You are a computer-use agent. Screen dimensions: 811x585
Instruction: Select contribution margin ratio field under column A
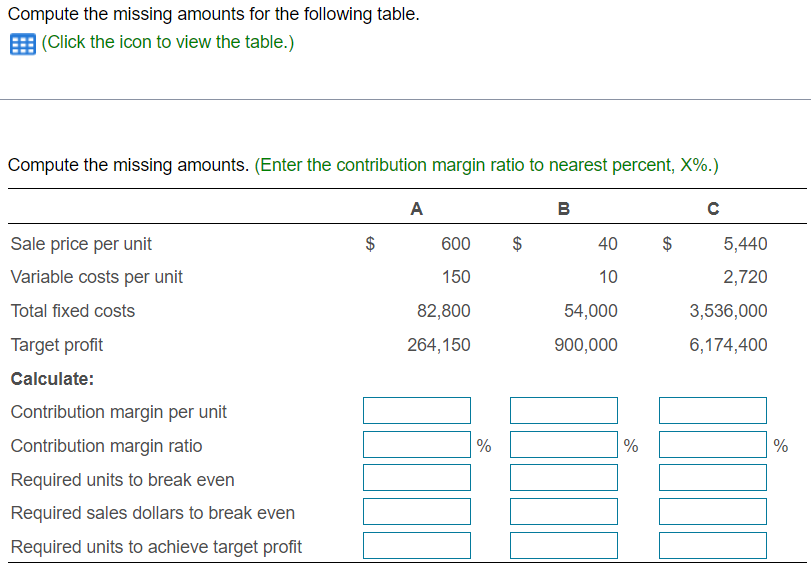pyautogui.click(x=416, y=444)
